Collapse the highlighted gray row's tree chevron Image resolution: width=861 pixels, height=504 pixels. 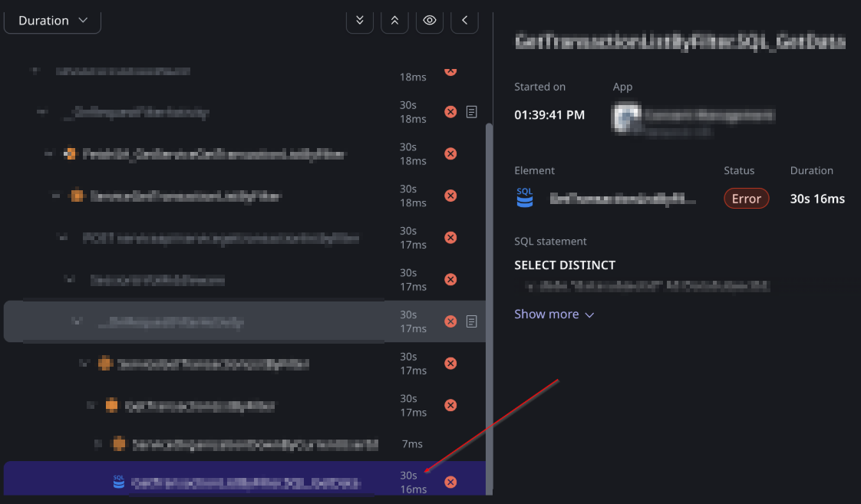[x=76, y=322]
